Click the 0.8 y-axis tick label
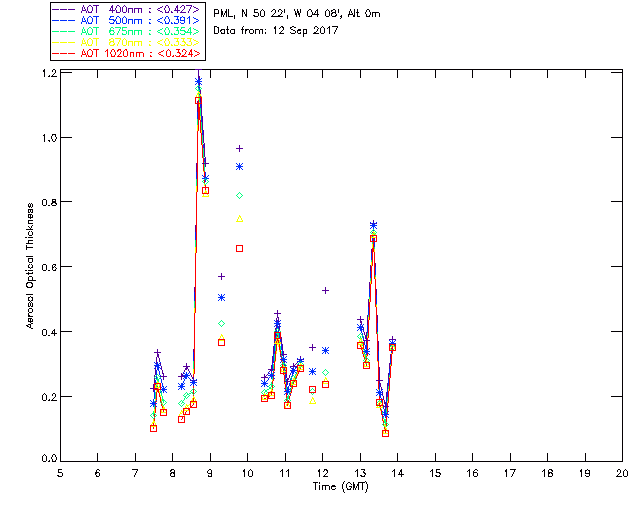640x512 pixels. point(49,202)
